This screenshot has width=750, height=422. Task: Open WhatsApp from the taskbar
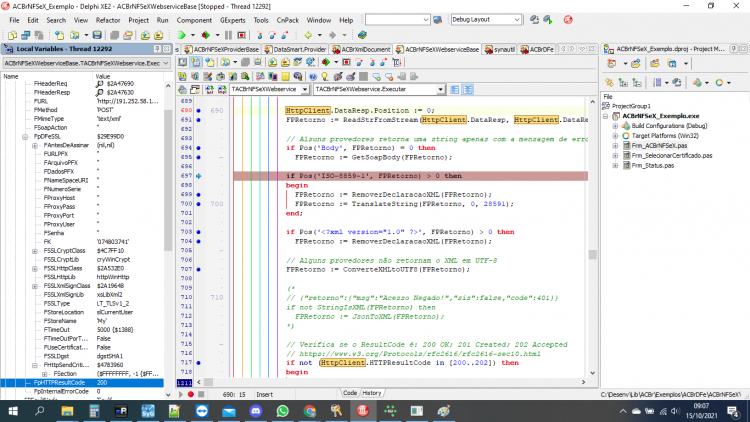point(282,411)
